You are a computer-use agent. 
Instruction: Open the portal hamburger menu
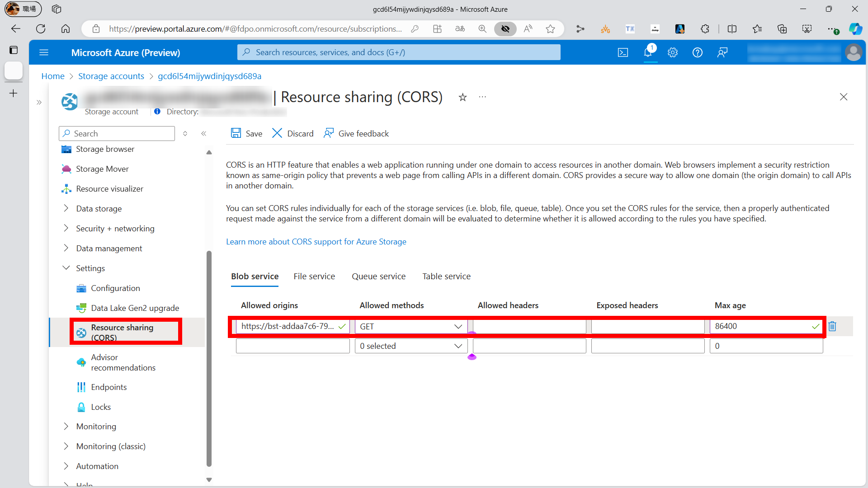(44, 52)
